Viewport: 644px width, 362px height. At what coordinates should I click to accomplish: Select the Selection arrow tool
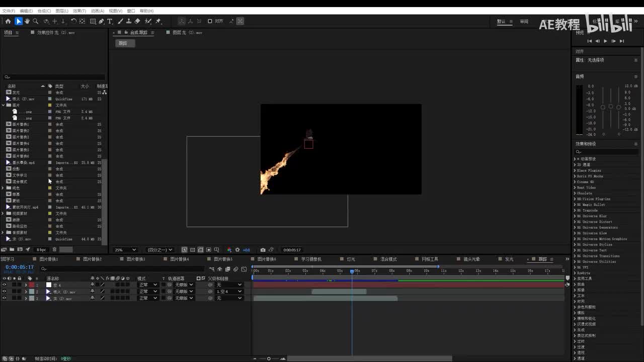(x=19, y=21)
